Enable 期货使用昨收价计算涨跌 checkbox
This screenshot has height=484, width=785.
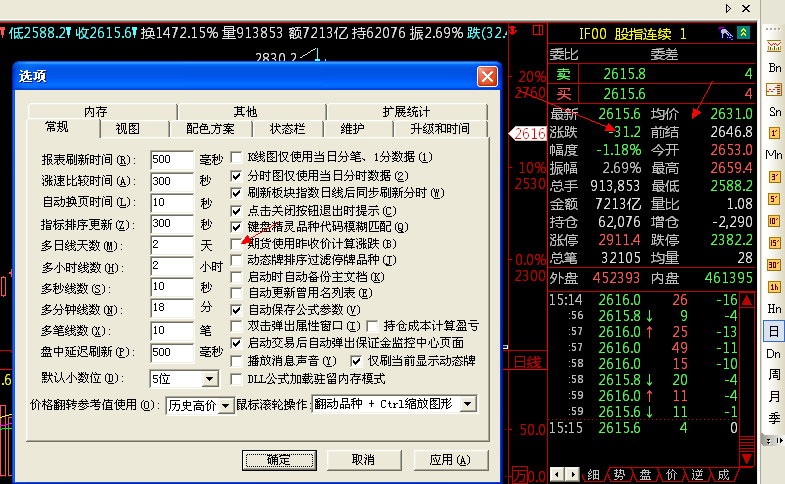pyautogui.click(x=236, y=244)
